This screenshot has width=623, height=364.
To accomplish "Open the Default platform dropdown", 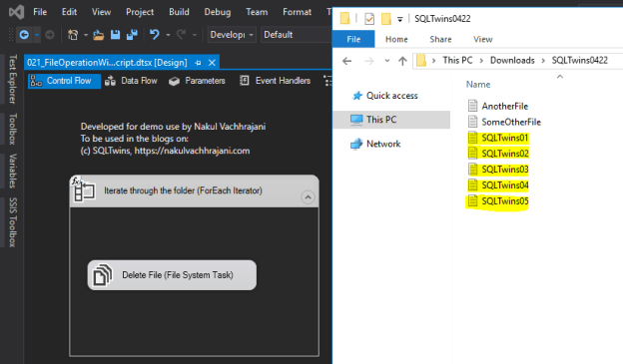I will 296,35.
